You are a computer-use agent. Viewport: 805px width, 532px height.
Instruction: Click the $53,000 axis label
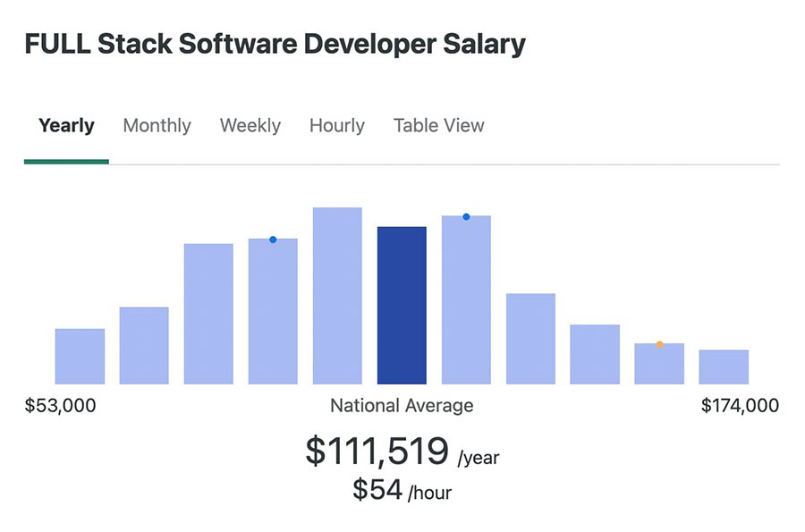[x=61, y=405]
